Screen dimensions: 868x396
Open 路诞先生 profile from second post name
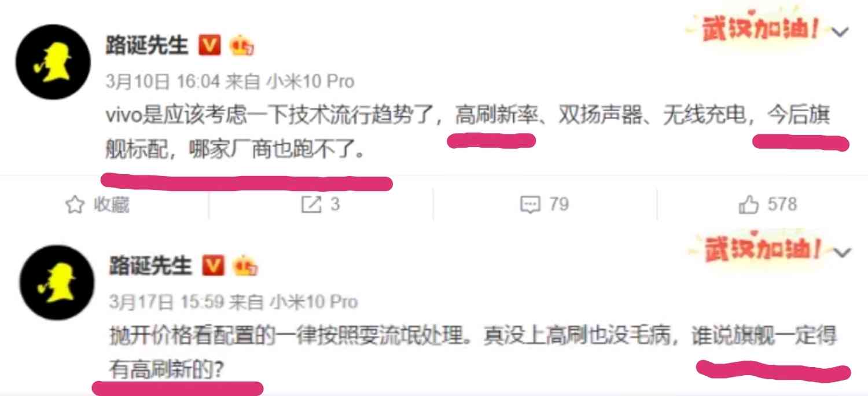point(150,266)
